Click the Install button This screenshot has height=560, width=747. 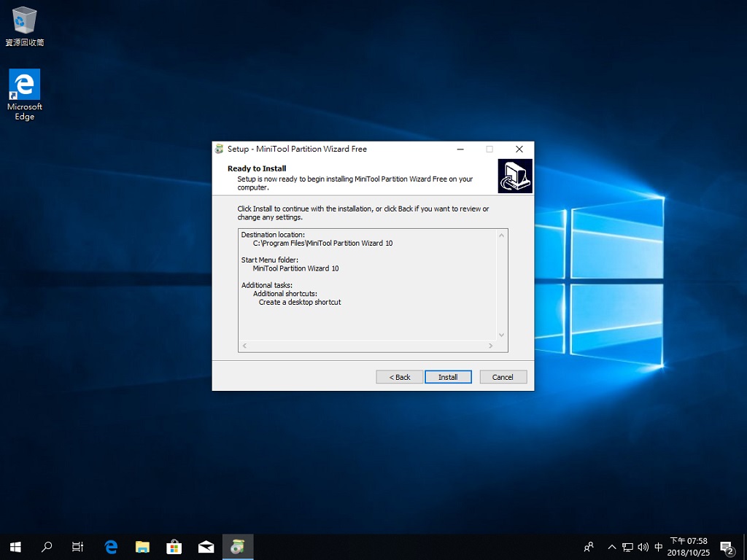tap(448, 377)
